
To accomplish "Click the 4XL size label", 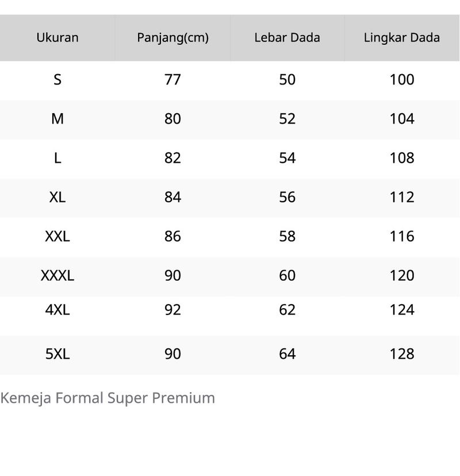I will [x=57, y=310].
